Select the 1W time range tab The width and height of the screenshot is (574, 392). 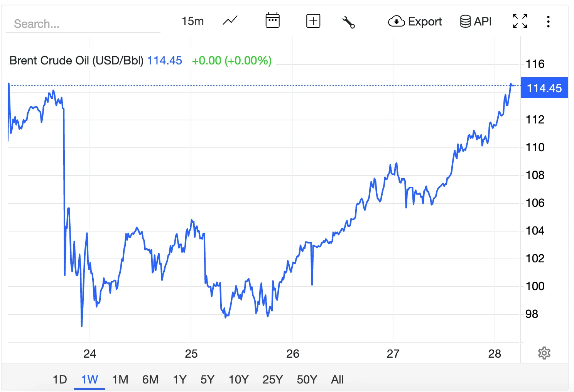coord(89,380)
